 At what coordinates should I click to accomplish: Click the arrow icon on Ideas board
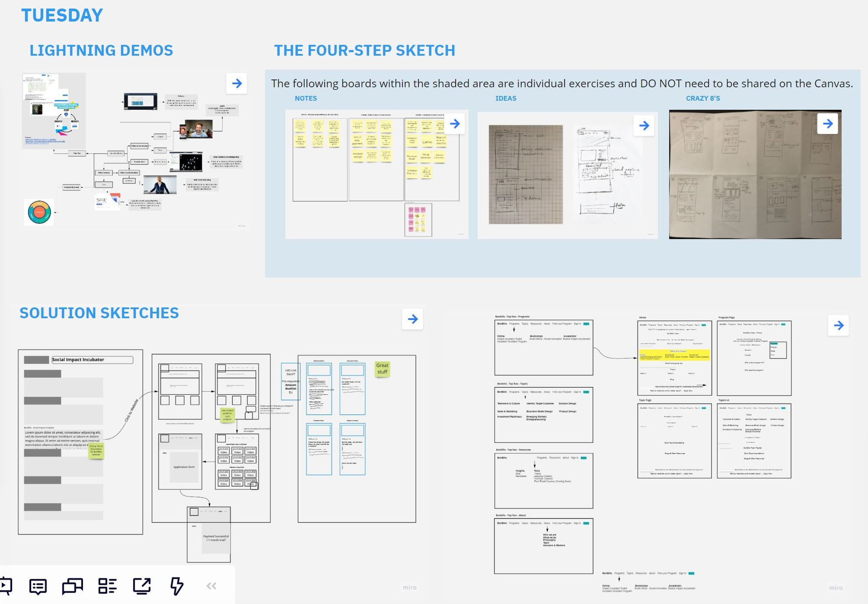click(x=644, y=124)
